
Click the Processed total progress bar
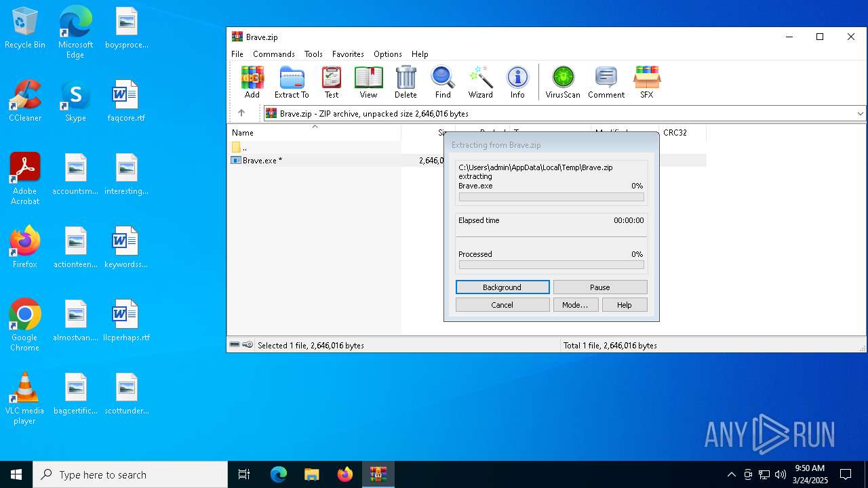551,265
